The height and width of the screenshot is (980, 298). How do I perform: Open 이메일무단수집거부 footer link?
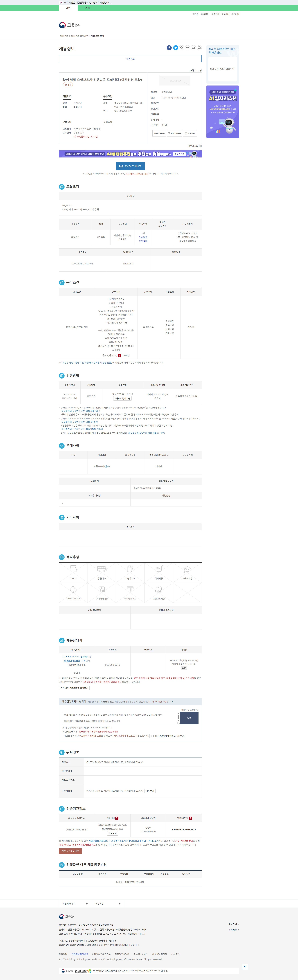coord(101,954)
